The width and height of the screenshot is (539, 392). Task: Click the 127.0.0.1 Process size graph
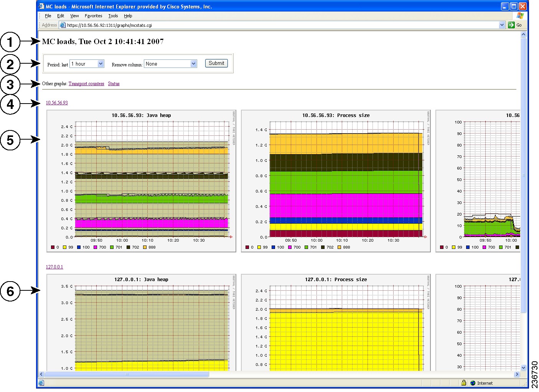(336, 323)
